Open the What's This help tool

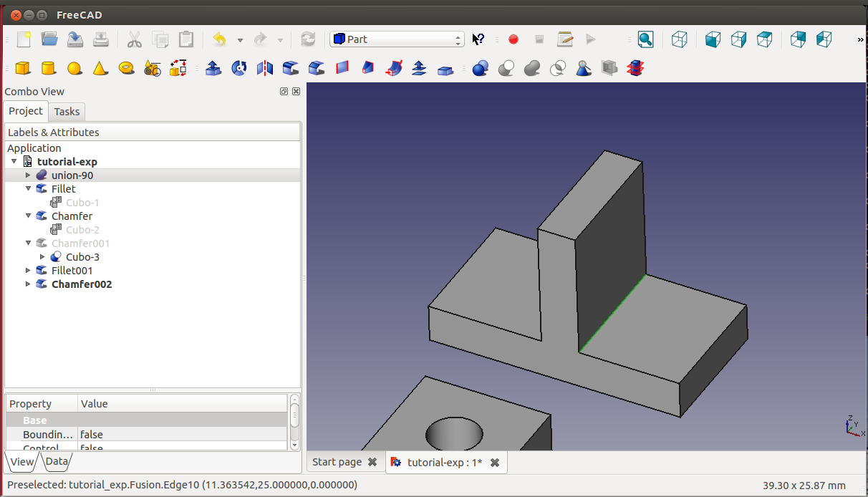click(478, 39)
